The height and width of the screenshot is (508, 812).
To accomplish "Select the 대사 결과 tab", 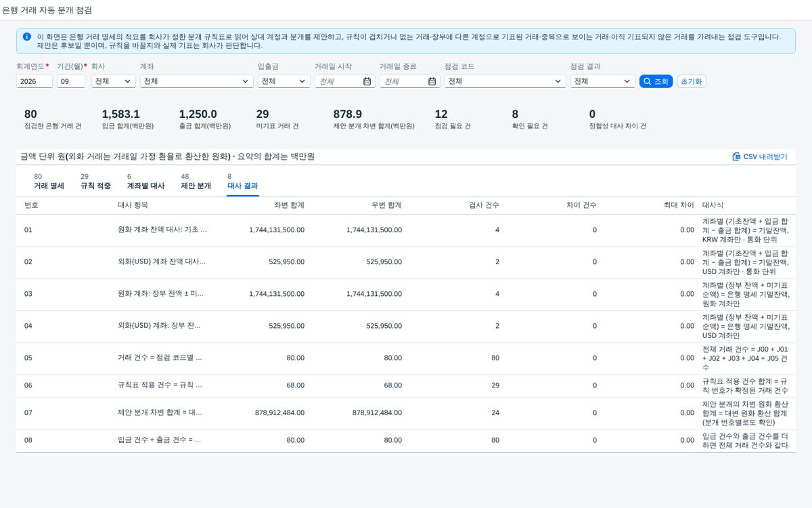I will coord(242,182).
